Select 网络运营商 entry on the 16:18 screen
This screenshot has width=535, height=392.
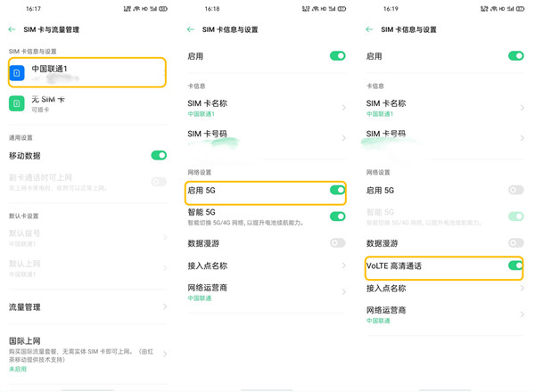[x=265, y=292]
